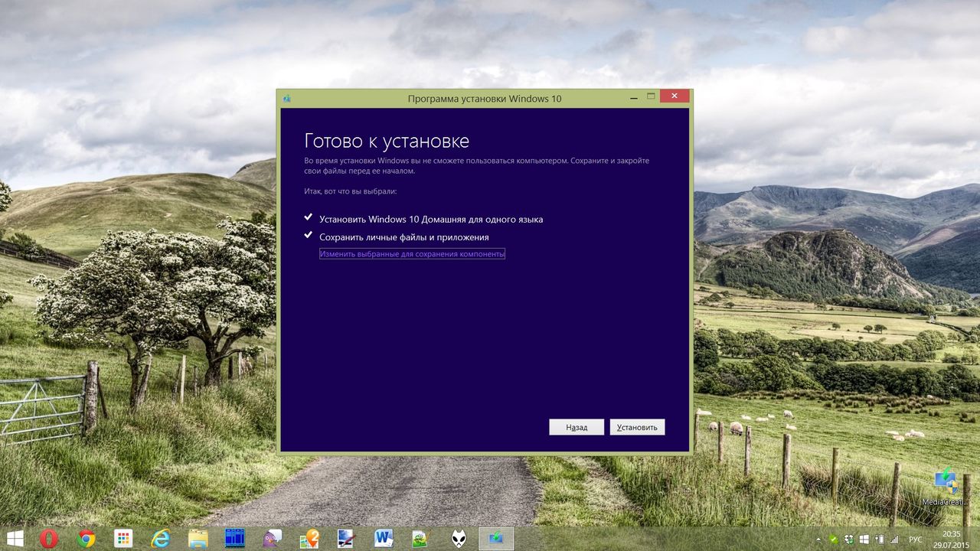
Task: Minimize the Windows 10 setup window
Action: [x=635, y=96]
